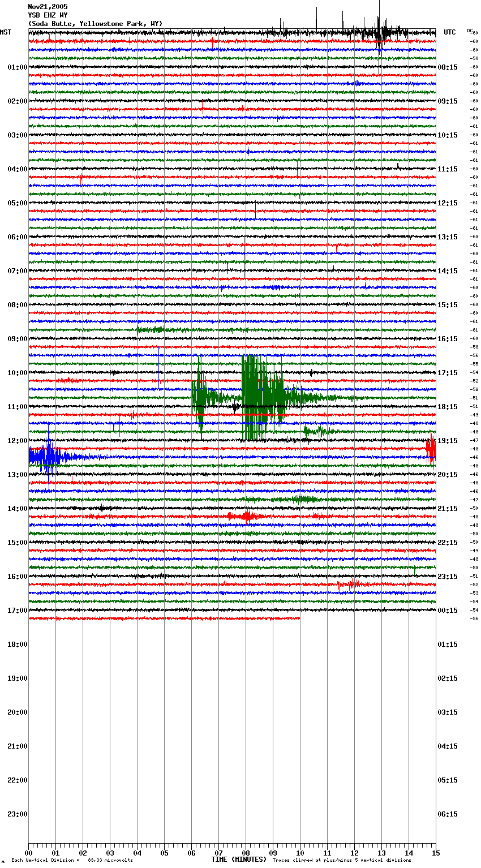Click the 08 minute axis tick label
This screenshot has width=481, height=868.
(246, 853)
